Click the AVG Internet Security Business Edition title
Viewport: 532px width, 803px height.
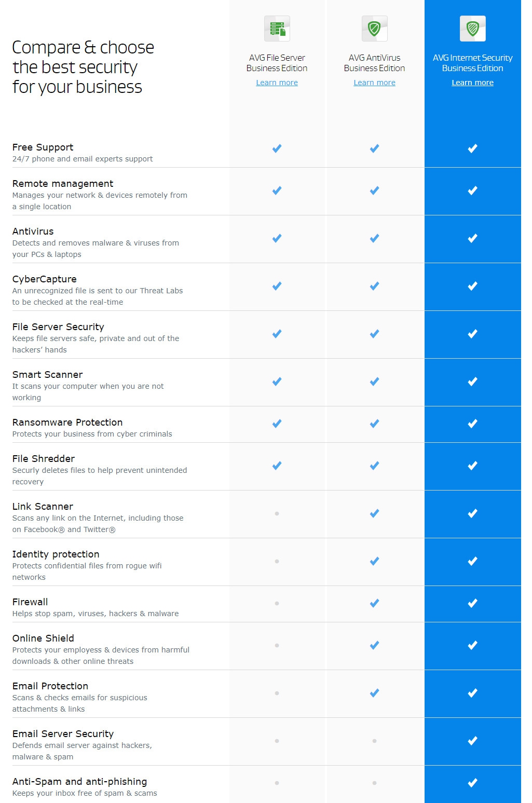pyautogui.click(x=472, y=63)
